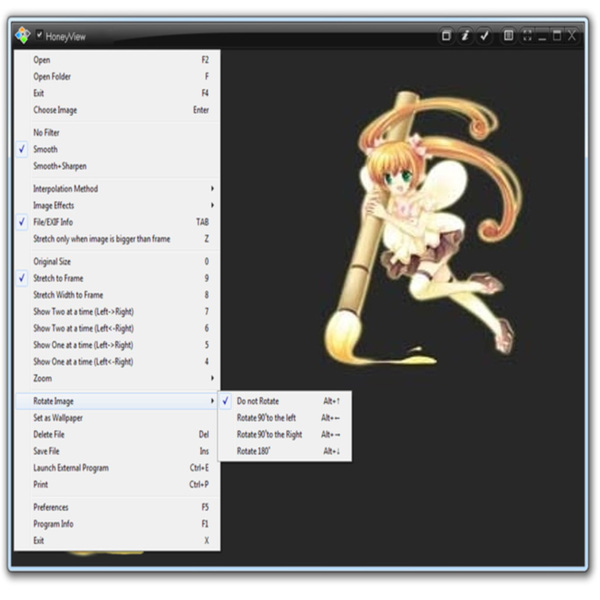Choose Stretch Width to Frame

[118, 295]
